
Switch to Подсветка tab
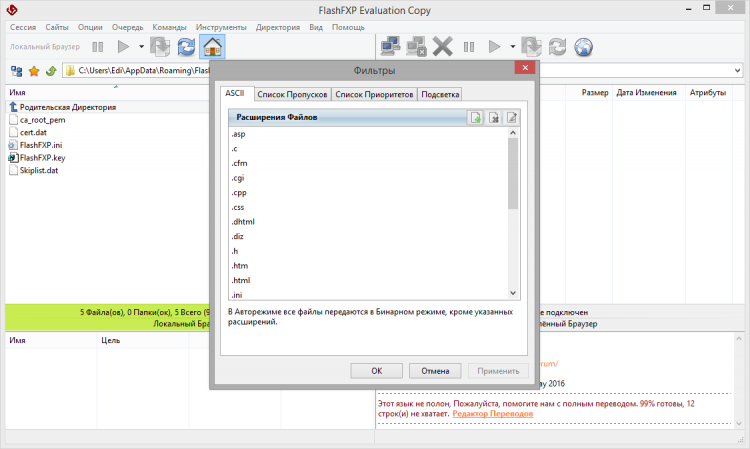point(440,95)
